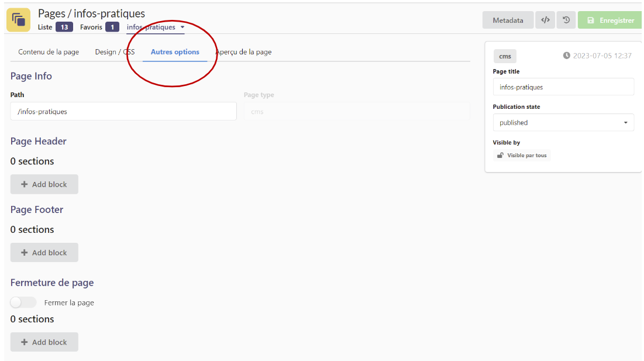Image resolution: width=644 pixels, height=361 pixels.
Task: Save the page with Enregistrer
Action: pos(610,20)
